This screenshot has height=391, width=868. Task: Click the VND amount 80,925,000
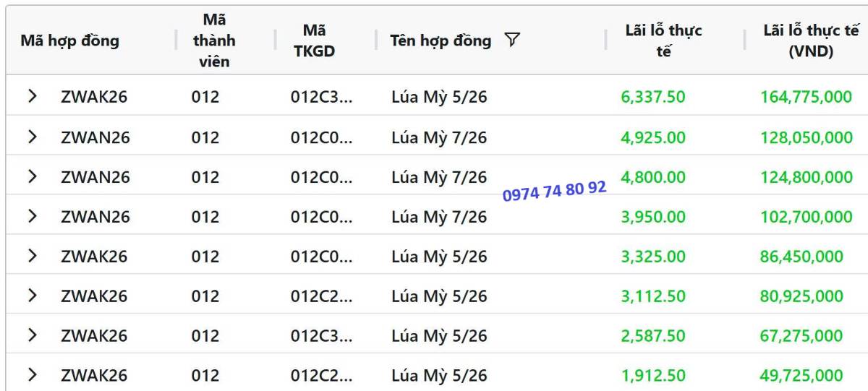pos(801,296)
